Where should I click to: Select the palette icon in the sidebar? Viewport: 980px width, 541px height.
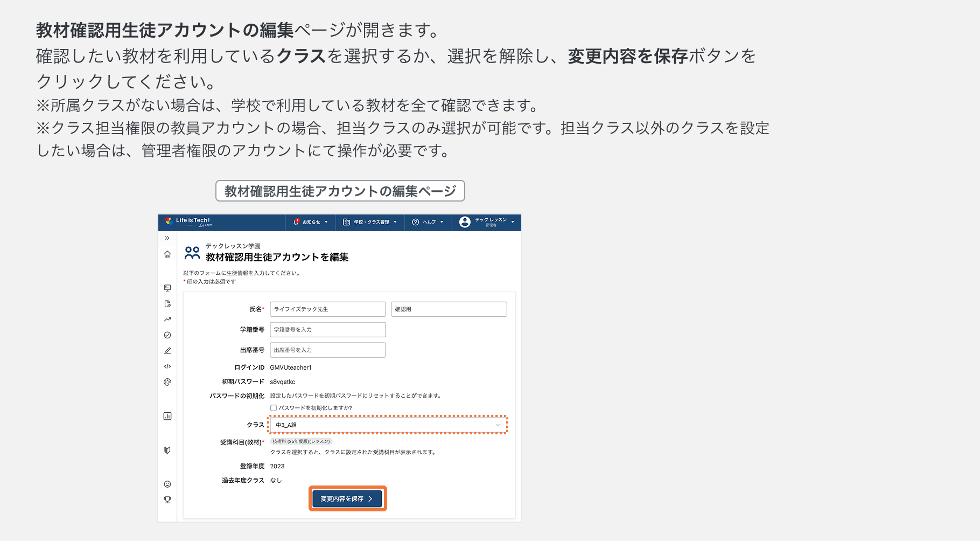pyautogui.click(x=167, y=382)
